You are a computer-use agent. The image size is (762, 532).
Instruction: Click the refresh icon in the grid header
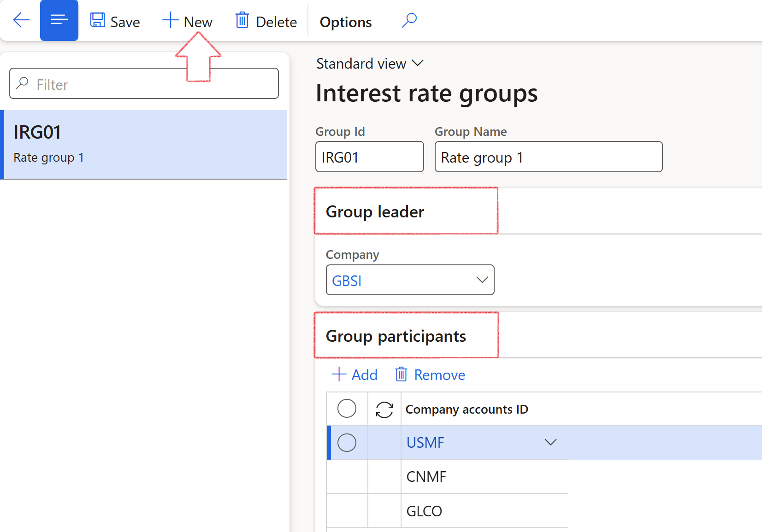[x=384, y=409]
